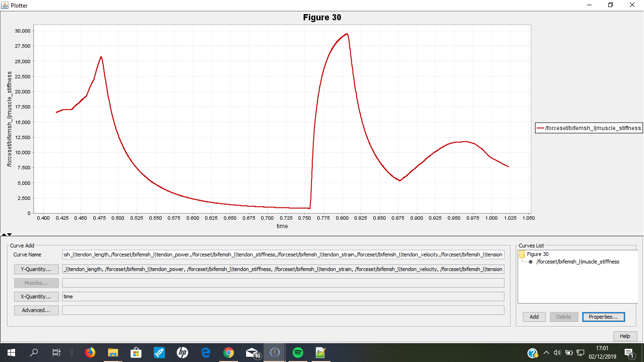Image resolution: width=644 pixels, height=362 pixels.
Task: Select Figure 30 folder in Curves List
Action: pyautogui.click(x=537, y=254)
